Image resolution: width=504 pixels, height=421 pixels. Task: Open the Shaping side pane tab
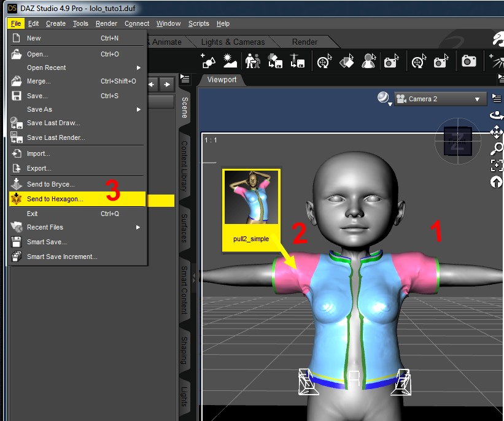184,350
